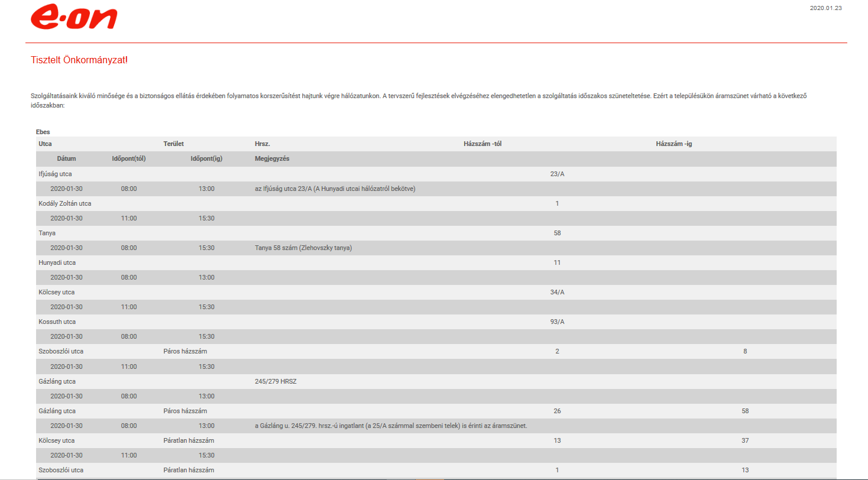Click Páros házszám in the Szoboszlói utca row
This screenshot has width=868, height=480.
click(185, 351)
